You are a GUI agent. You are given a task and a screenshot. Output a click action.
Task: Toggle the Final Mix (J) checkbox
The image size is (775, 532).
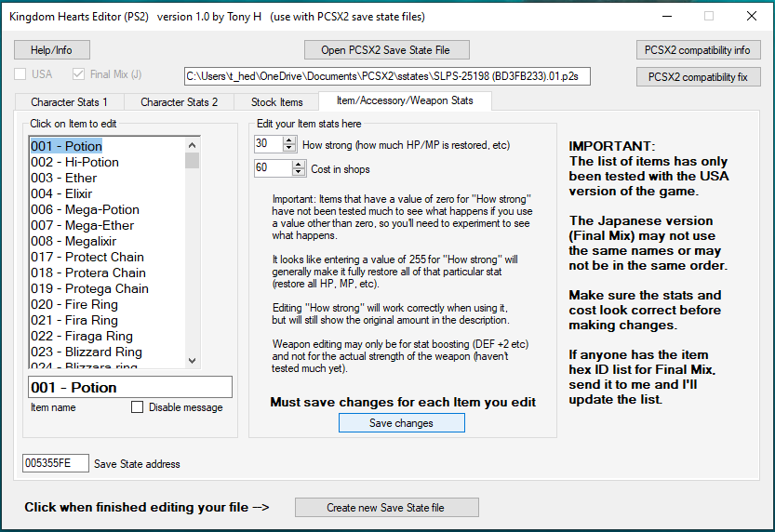(x=78, y=74)
